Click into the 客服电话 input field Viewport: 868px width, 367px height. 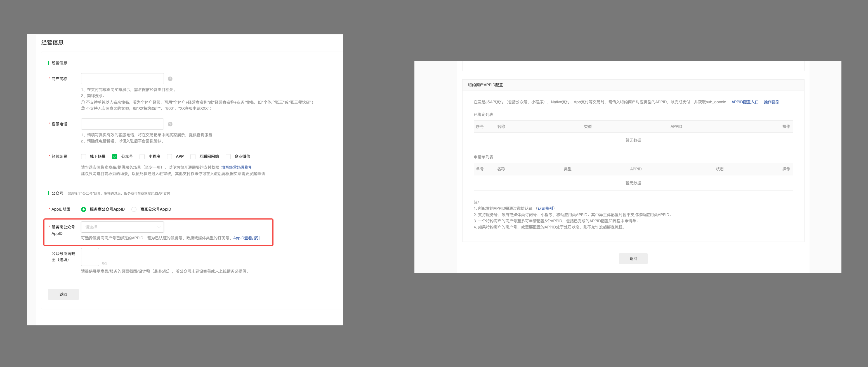(122, 124)
